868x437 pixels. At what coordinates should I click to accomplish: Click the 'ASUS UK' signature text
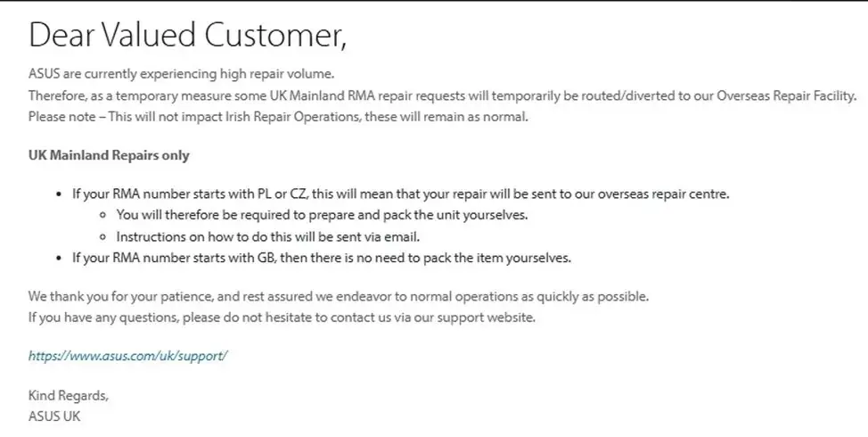pos(54,416)
